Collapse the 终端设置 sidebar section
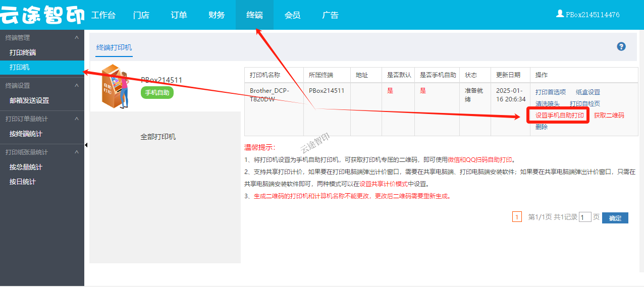 coord(76,86)
